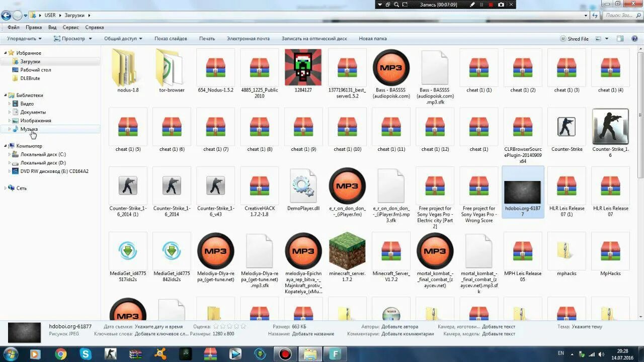The width and height of the screenshot is (644, 362).
Task: Click Записать на оптический диск
Action: (x=314, y=39)
